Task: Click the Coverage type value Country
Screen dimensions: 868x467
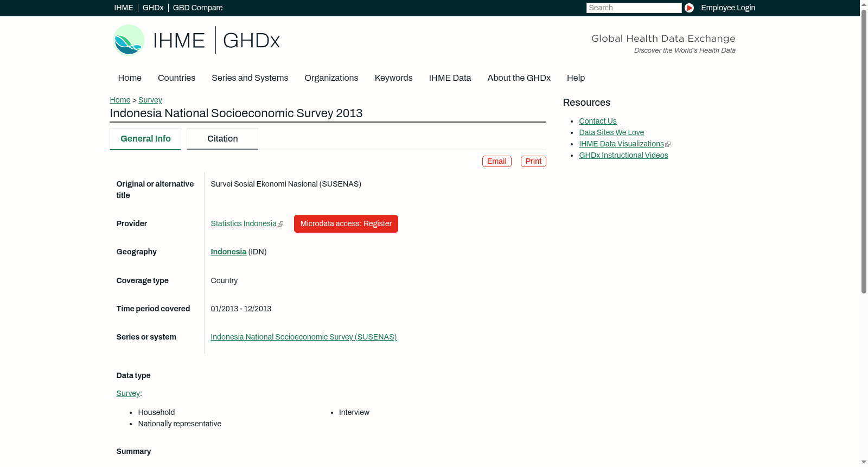Action: [224, 280]
